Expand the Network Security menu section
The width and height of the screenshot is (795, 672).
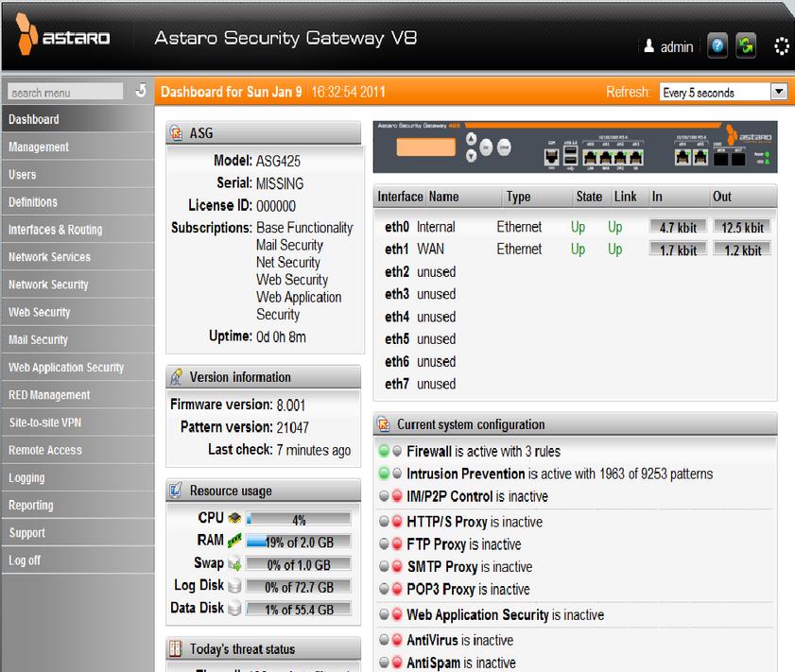point(48,284)
